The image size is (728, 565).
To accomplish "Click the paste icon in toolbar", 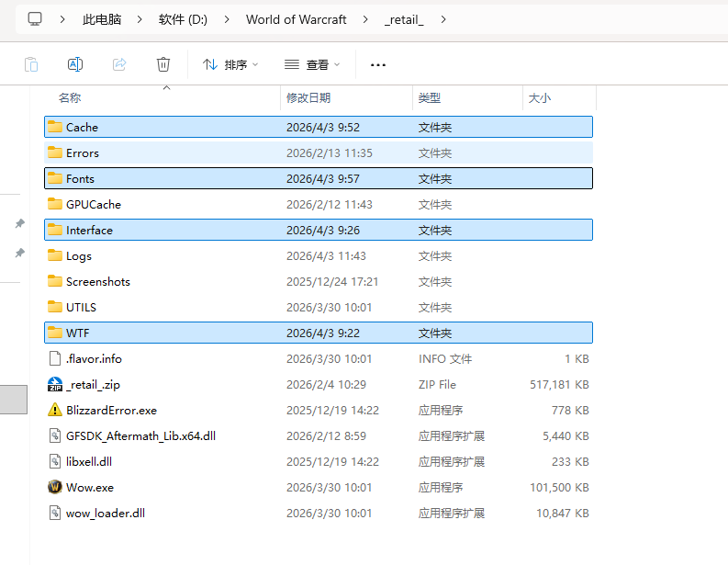I will pyautogui.click(x=31, y=64).
